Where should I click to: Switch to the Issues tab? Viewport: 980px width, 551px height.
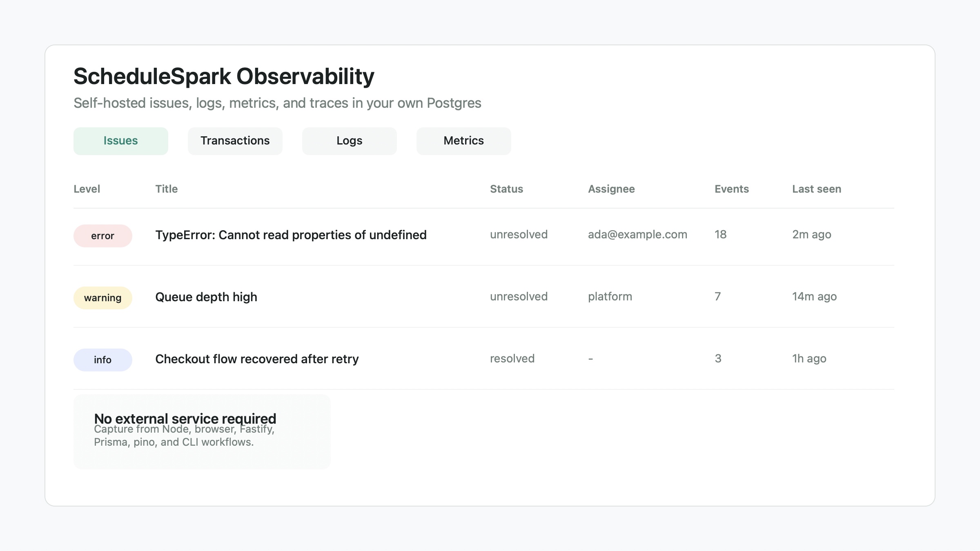click(120, 141)
